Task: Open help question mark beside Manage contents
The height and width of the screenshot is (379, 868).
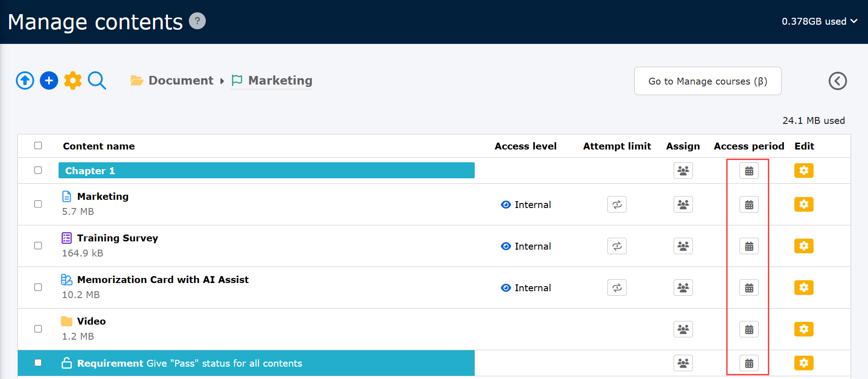Action: coord(197,21)
